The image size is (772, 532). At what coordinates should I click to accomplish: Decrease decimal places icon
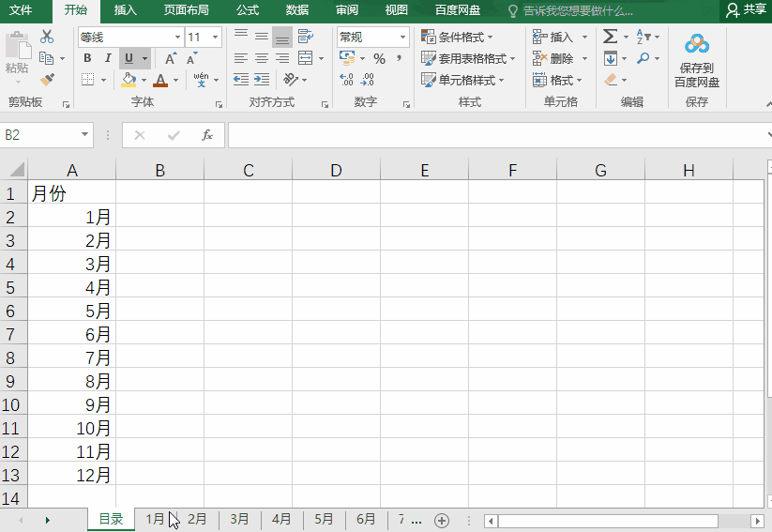(368, 80)
